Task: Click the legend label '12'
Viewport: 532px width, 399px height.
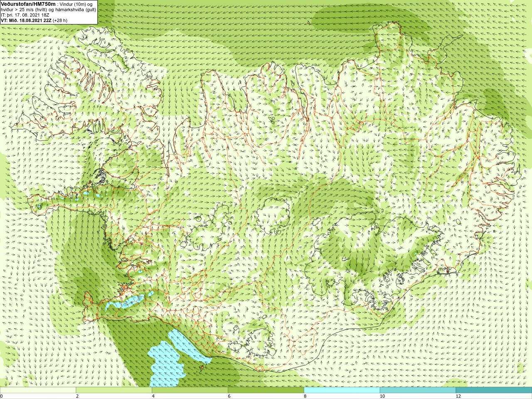Action: [458, 396]
